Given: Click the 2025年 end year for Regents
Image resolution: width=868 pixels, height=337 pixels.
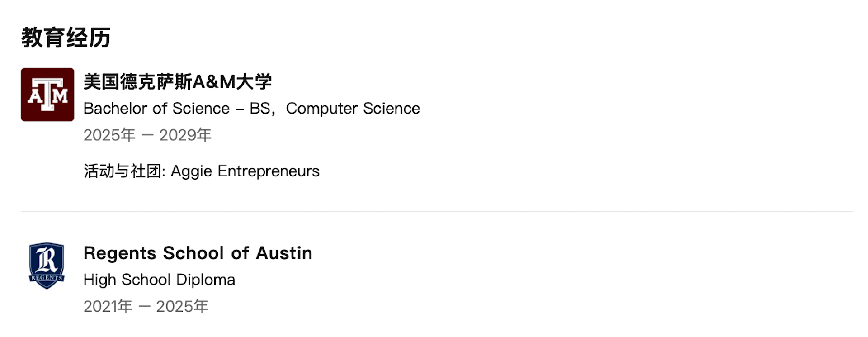Looking at the screenshot, I should pos(182,306).
